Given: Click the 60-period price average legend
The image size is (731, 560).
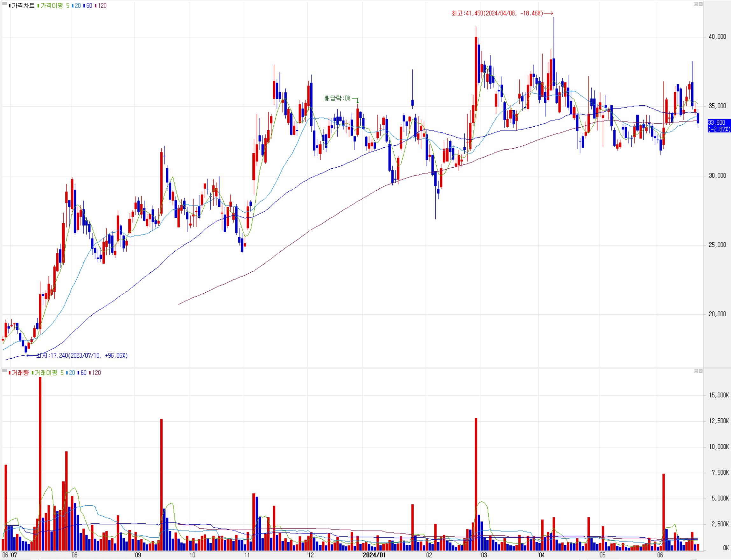Looking at the screenshot, I should (89, 6).
